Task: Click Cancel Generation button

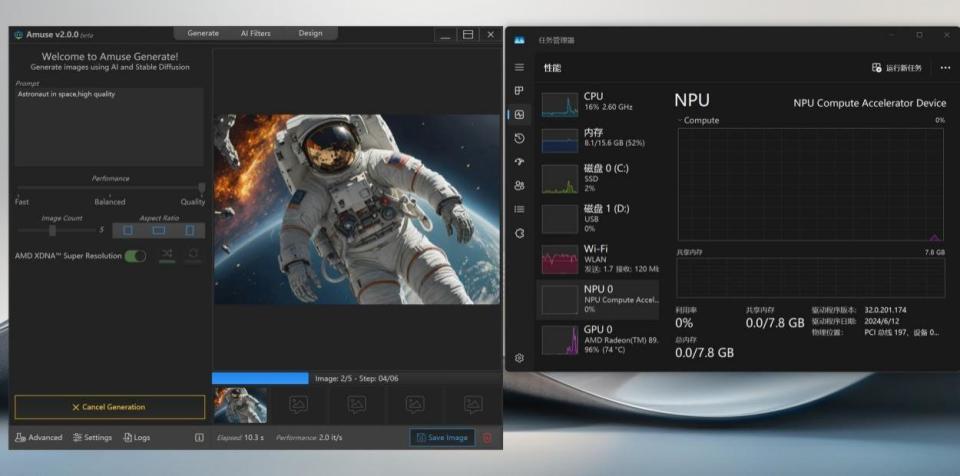Action: tap(110, 407)
